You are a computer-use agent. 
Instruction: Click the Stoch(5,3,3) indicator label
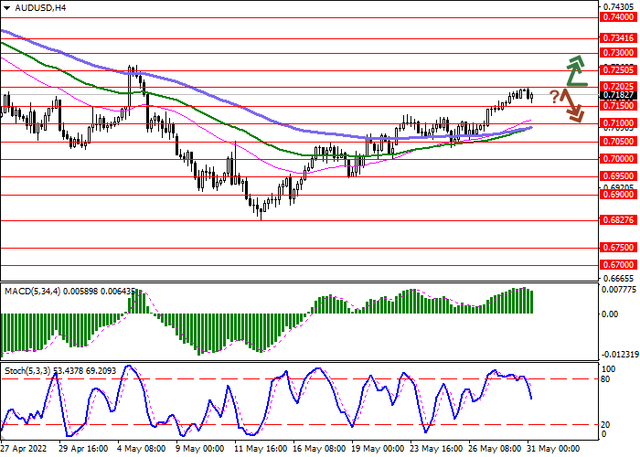(23, 372)
